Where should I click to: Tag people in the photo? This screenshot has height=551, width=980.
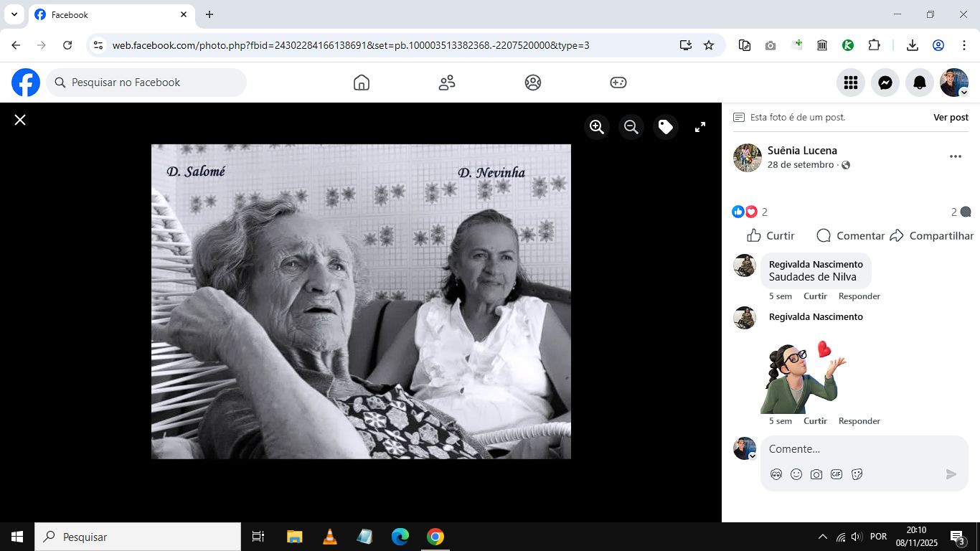pos(666,127)
